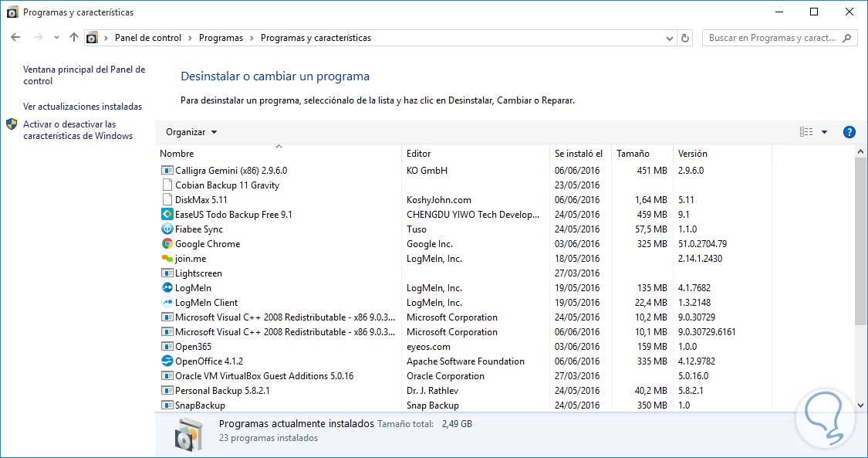Open the view options dropdown arrow
This screenshot has width=868, height=458.
[x=824, y=132]
